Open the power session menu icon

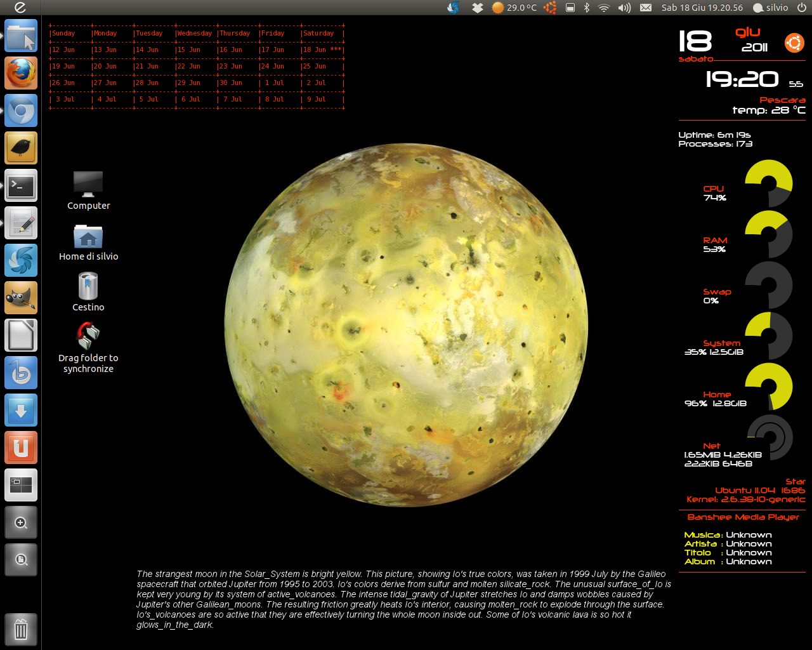pos(801,8)
